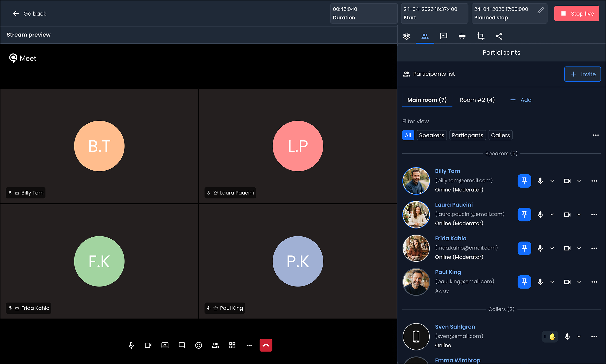The width and height of the screenshot is (606, 364).
Task: Invite a new participant
Action: [582, 74]
